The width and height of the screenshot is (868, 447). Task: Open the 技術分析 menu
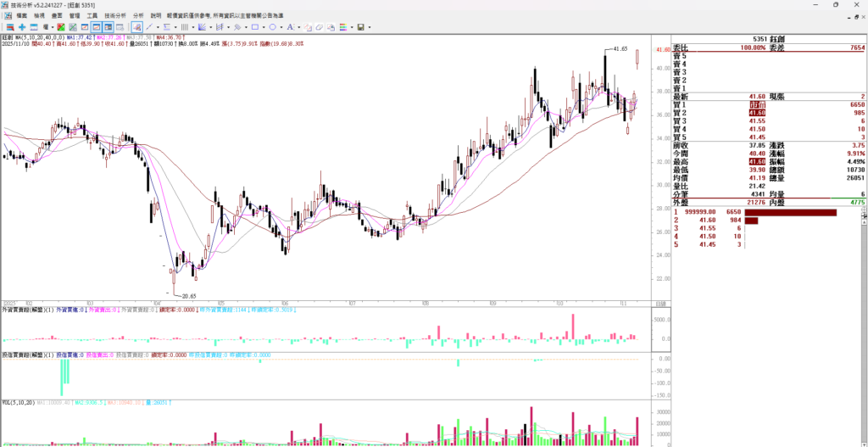(115, 15)
